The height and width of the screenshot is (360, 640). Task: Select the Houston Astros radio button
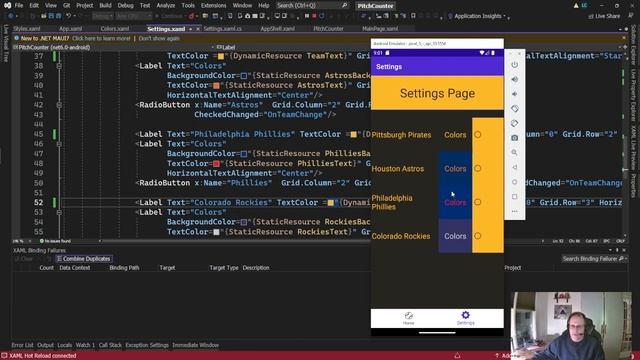(478, 168)
